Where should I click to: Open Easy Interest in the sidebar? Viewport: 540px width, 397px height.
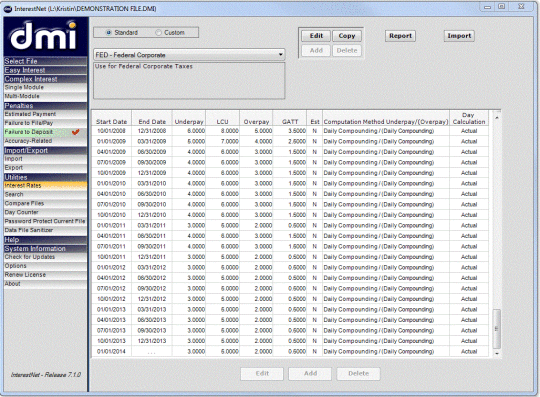(x=45, y=70)
